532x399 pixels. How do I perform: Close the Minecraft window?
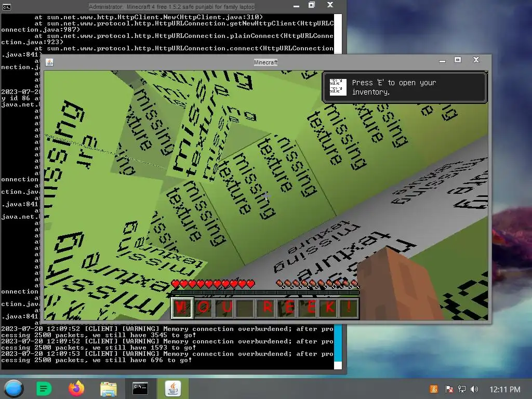click(x=476, y=60)
